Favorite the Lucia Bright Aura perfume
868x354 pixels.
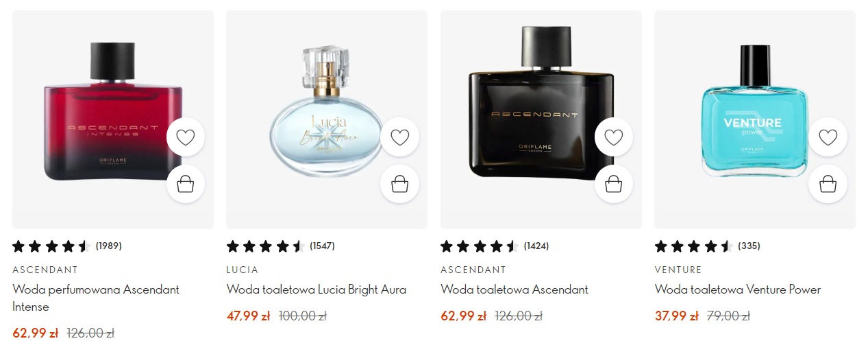click(x=399, y=137)
